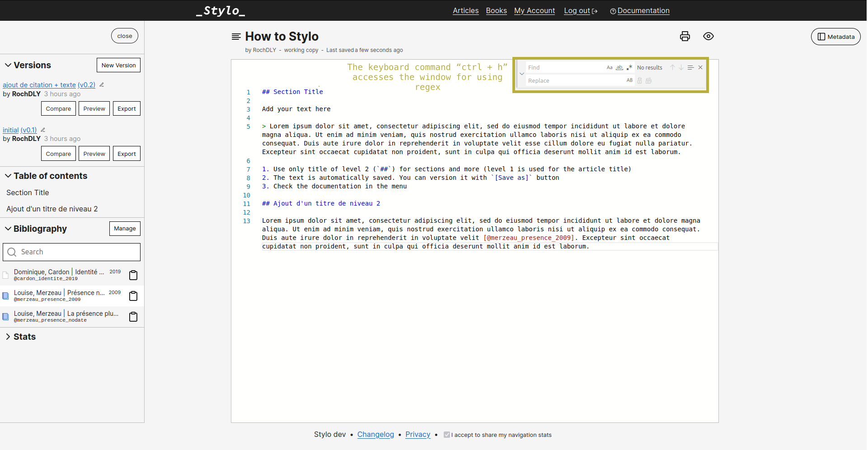Compare the initial v0.1 version

click(58, 154)
